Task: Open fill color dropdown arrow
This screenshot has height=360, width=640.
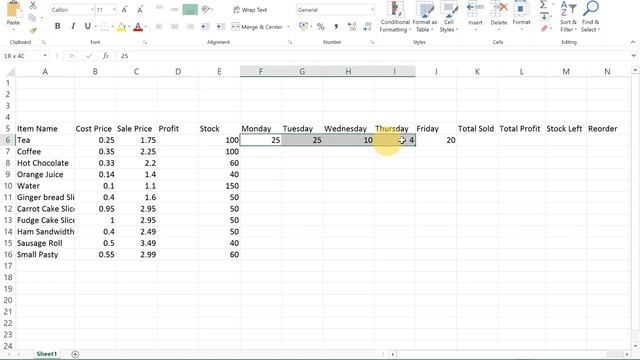Action: point(129,27)
